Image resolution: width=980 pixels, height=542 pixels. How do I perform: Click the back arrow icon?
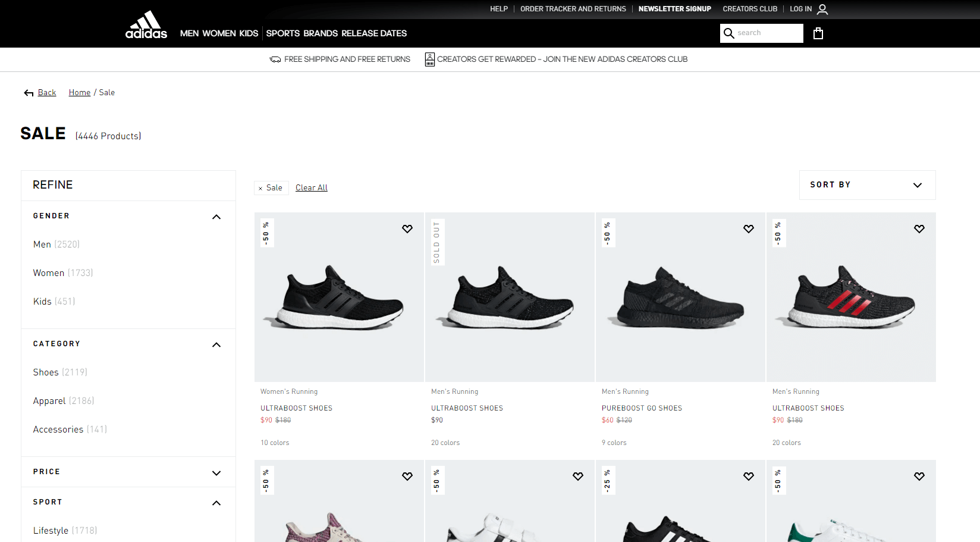(29, 93)
